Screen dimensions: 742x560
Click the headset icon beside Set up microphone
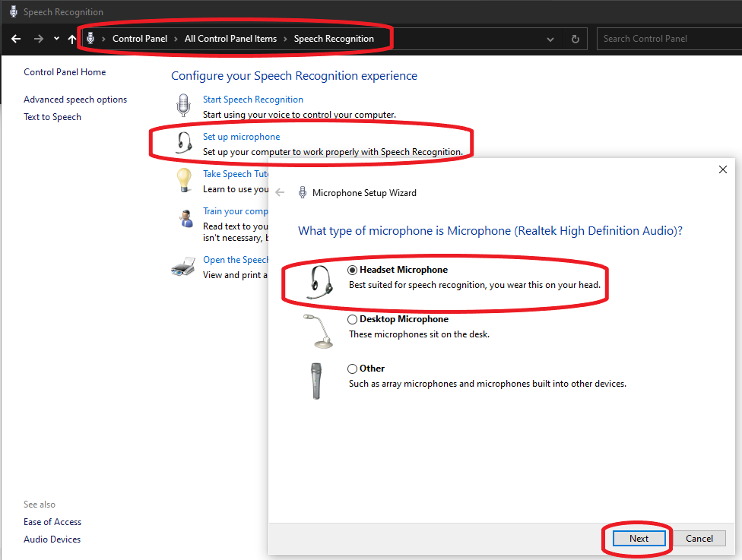[184, 142]
